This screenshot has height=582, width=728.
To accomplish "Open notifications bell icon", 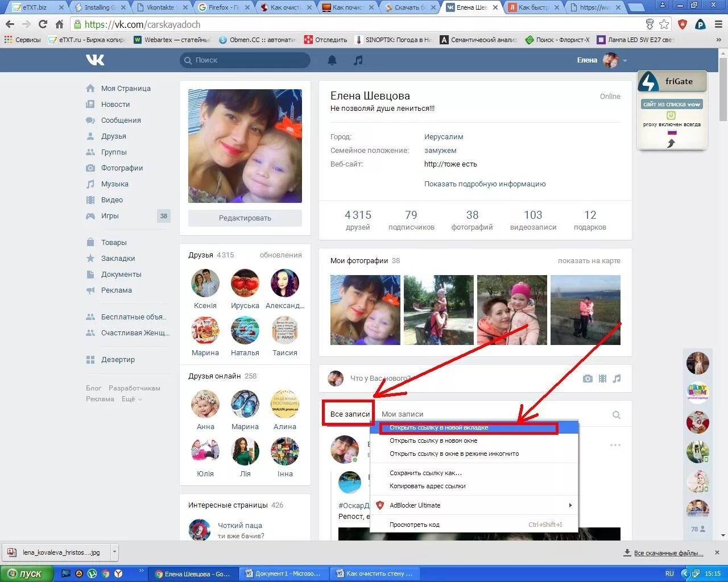I will tap(332, 60).
